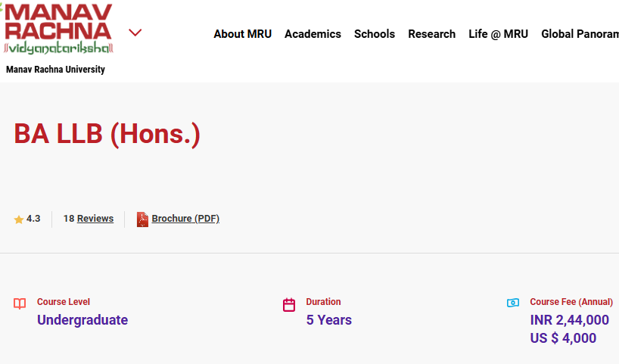
Task: Open the Global Panorama menu
Action: pos(580,34)
